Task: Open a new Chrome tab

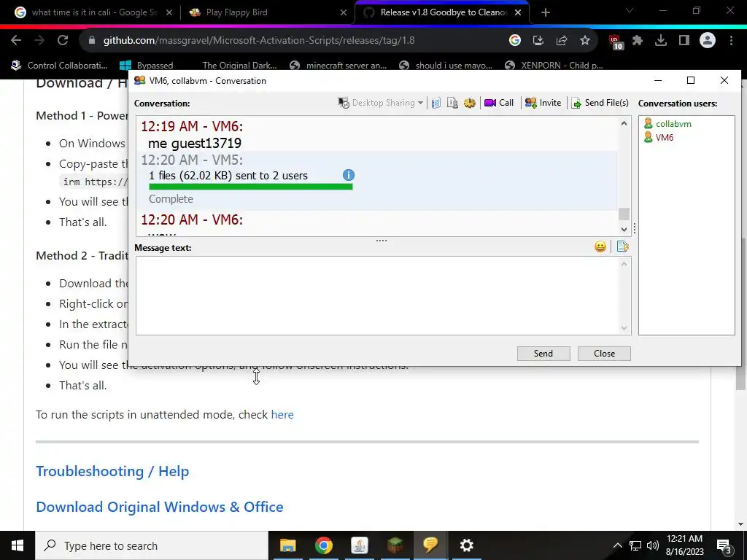Action: click(546, 13)
